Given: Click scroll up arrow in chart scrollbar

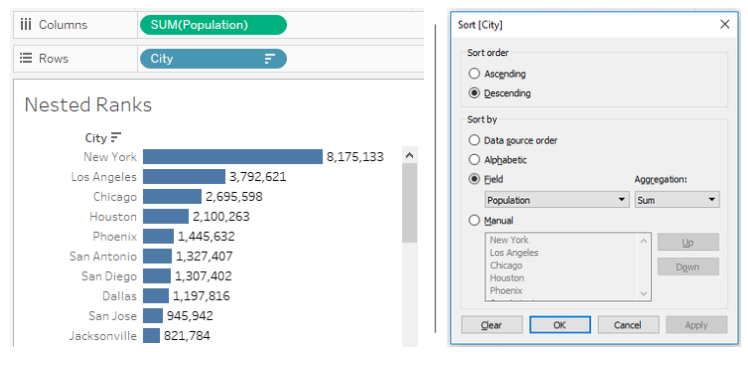Looking at the screenshot, I should (x=409, y=155).
